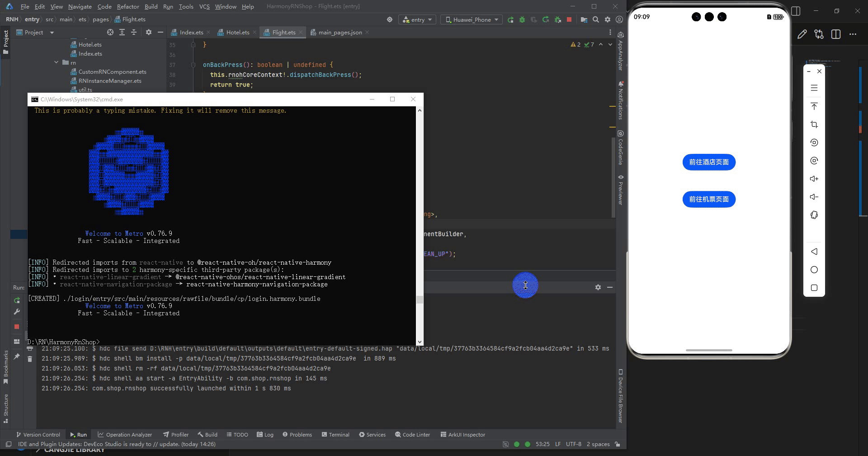Open the user account avatar icon

point(619,20)
